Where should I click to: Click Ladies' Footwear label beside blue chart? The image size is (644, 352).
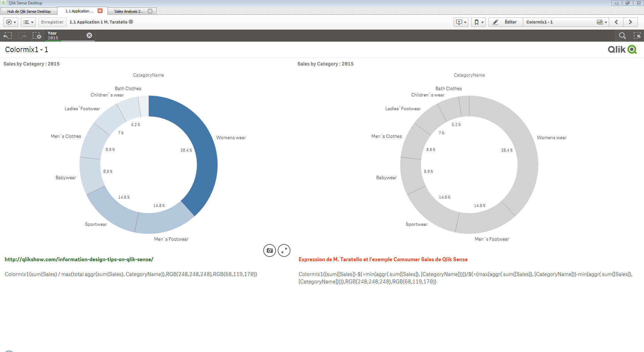(82, 109)
